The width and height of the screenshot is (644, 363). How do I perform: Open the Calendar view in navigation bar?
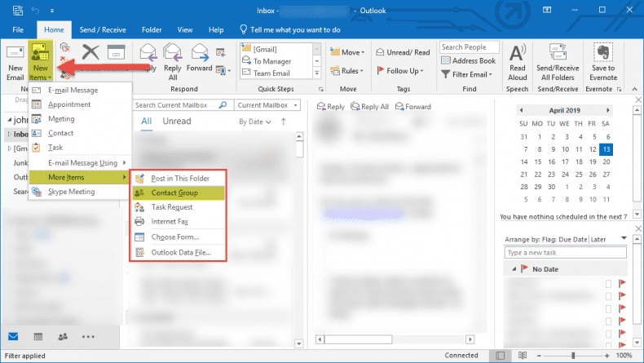(x=37, y=336)
